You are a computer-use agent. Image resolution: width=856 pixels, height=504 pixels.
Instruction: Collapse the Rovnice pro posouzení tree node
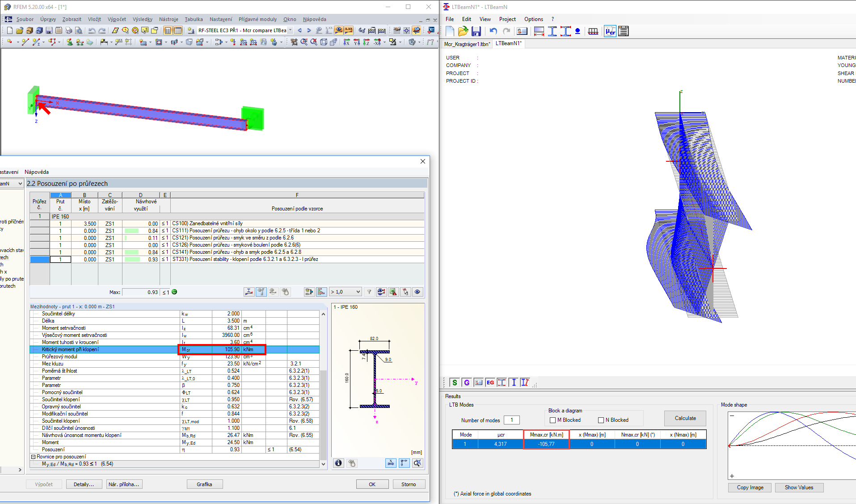tap(33, 457)
